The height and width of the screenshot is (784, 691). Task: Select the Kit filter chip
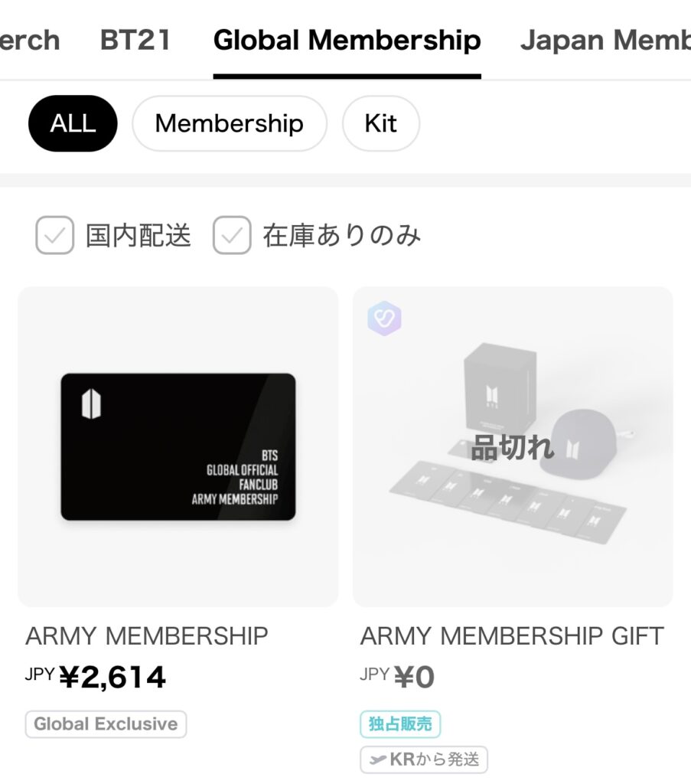[380, 123]
